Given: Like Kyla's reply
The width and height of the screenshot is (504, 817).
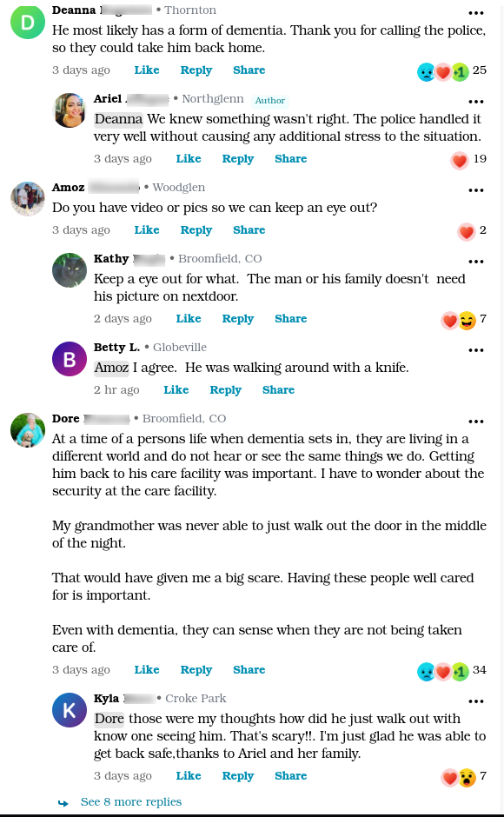Looking at the screenshot, I should click(189, 775).
